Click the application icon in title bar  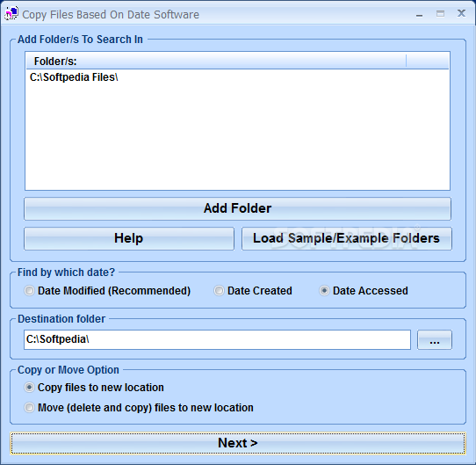click(11, 14)
